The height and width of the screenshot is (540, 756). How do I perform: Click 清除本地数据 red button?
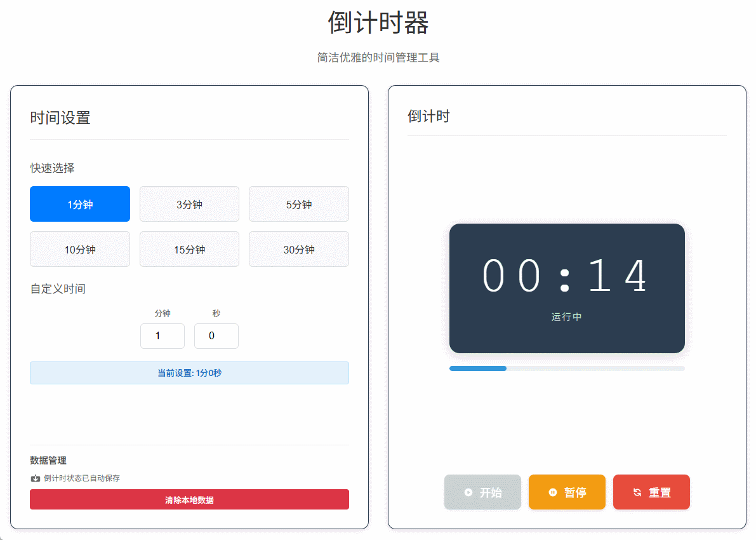(190, 499)
